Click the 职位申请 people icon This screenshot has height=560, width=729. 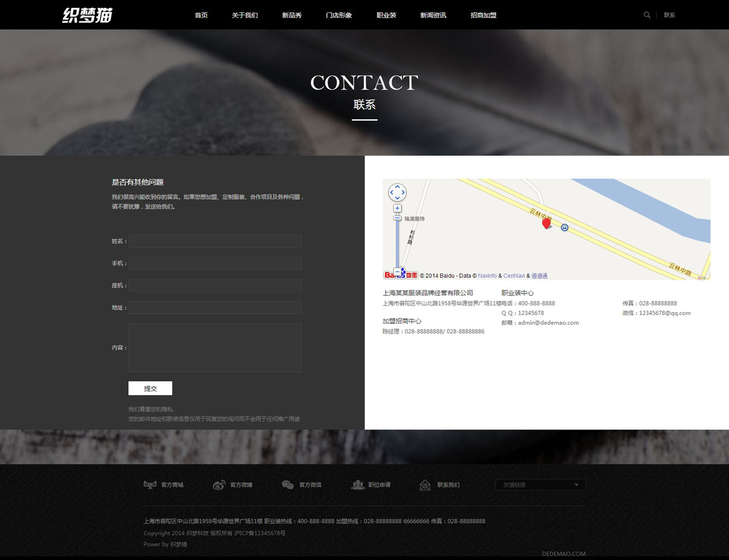point(357,485)
